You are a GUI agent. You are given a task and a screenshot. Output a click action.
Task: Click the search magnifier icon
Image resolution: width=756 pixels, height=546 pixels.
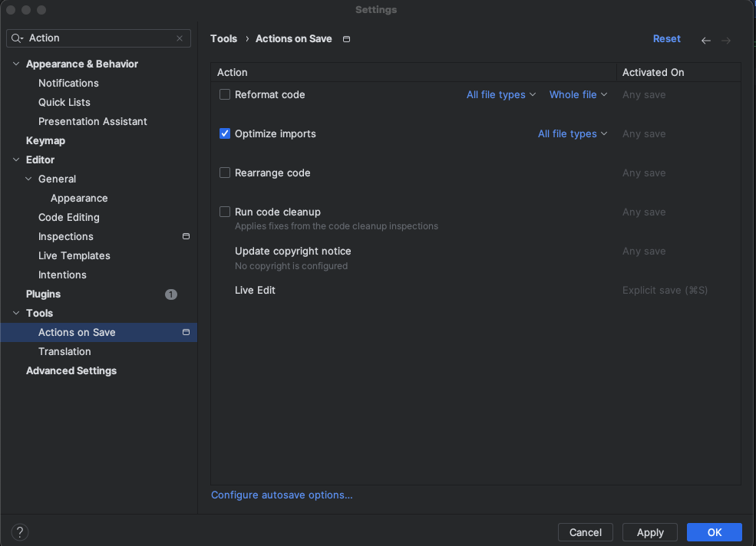[x=17, y=38]
